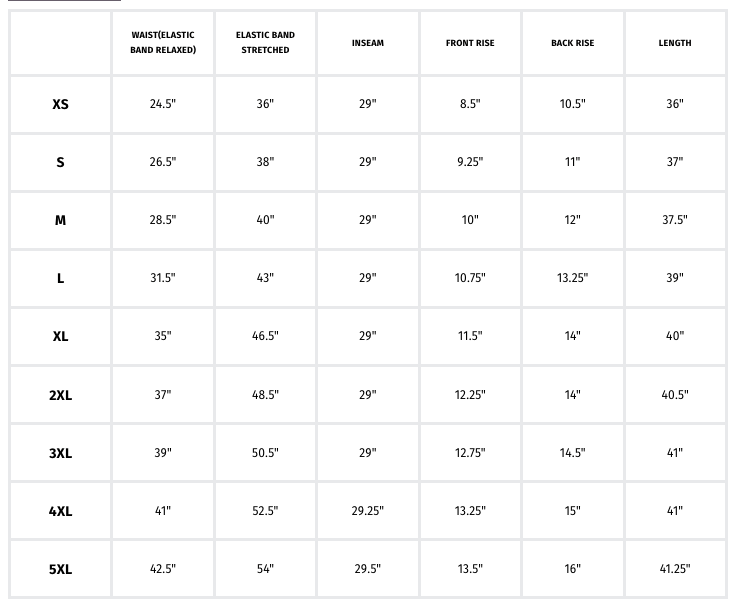Image resolution: width=742 pixels, height=616 pixels.
Task: Select the 2XL row header cell
Action: [x=60, y=395]
